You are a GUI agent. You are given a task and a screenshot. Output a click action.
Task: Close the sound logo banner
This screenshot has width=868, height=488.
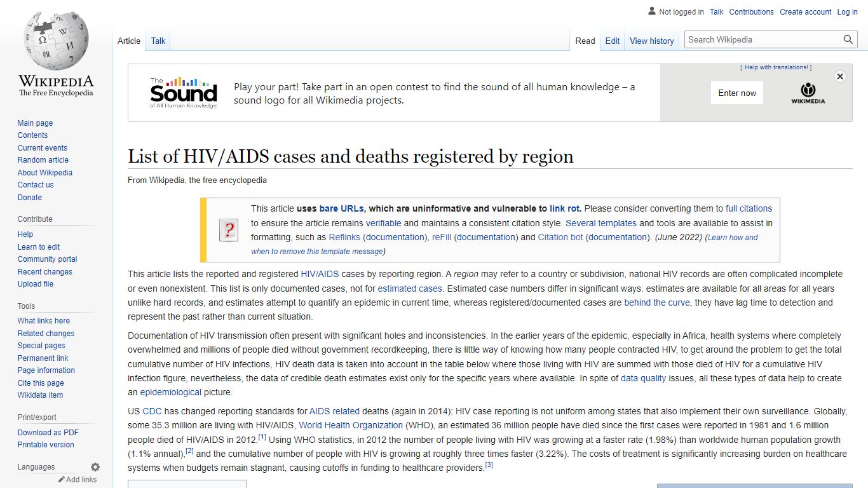(840, 76)
